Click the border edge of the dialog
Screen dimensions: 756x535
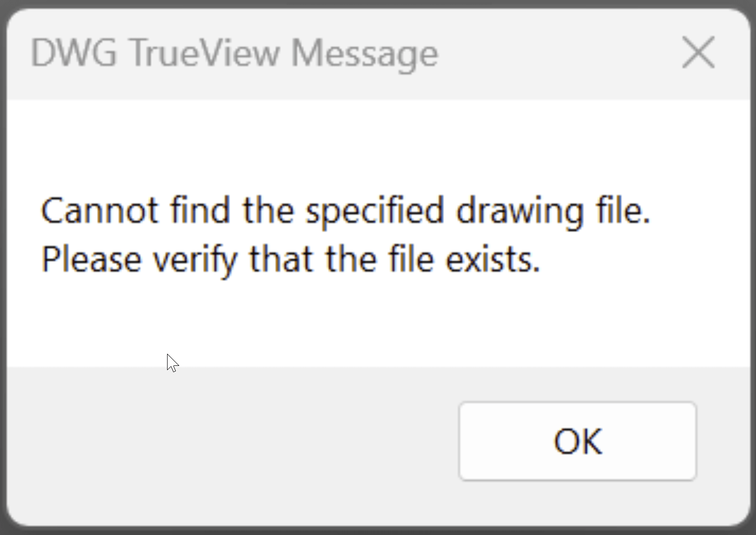(4, 267)
